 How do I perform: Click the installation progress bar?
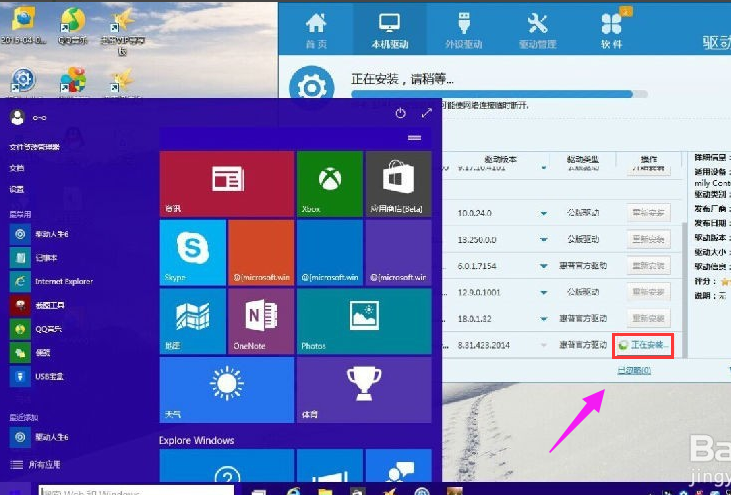point(490,93)
